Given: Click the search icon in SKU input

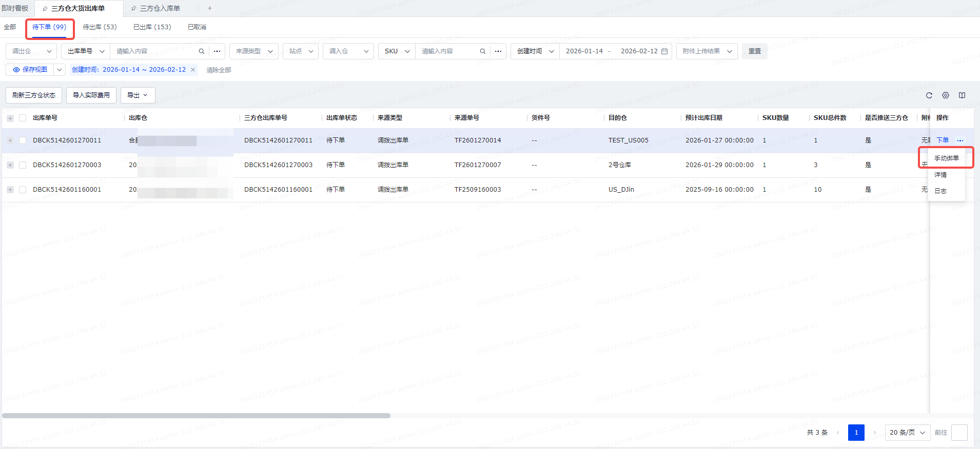Looking at the screenshot, I should pos(482,51).
